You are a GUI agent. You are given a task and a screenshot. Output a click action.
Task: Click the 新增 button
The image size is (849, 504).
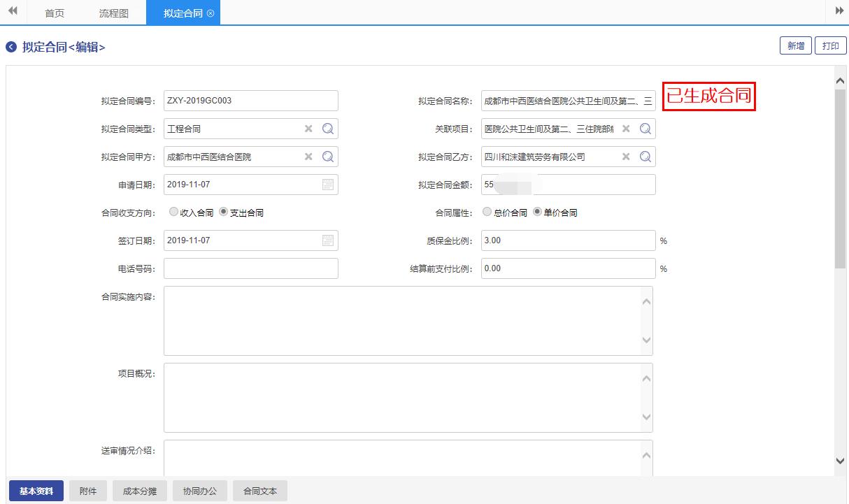coord(795,45)
